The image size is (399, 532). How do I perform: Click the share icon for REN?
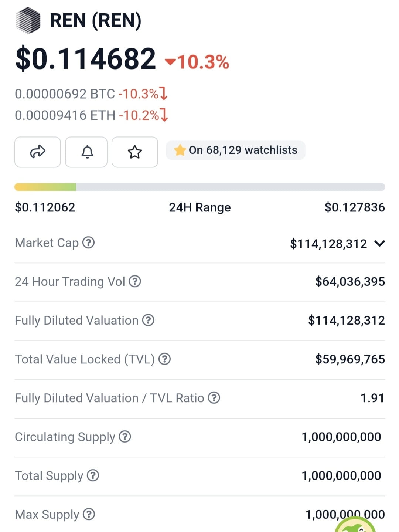pos(37,152)
